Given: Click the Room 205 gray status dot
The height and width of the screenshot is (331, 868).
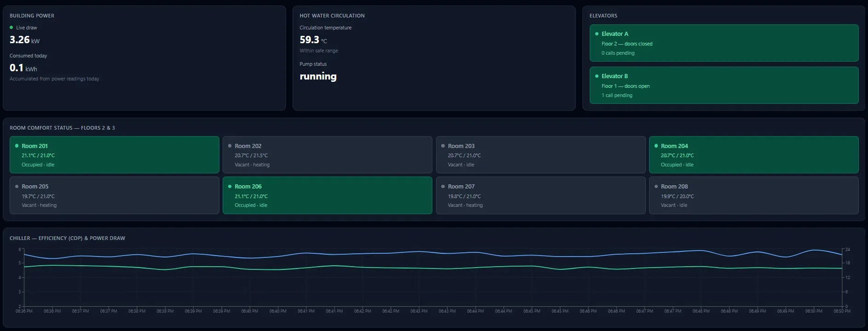Looking at the screenshot, I should tap(17, 187).
